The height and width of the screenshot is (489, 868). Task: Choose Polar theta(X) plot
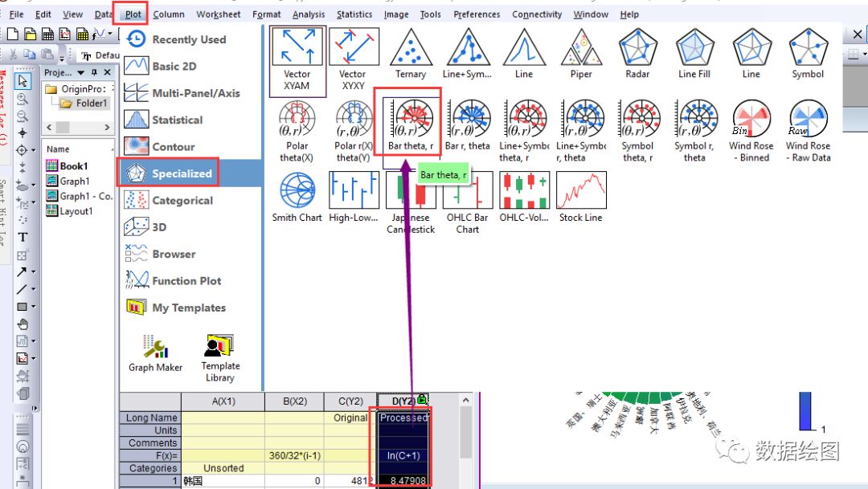pyautogui.click(x=297, y=131)
